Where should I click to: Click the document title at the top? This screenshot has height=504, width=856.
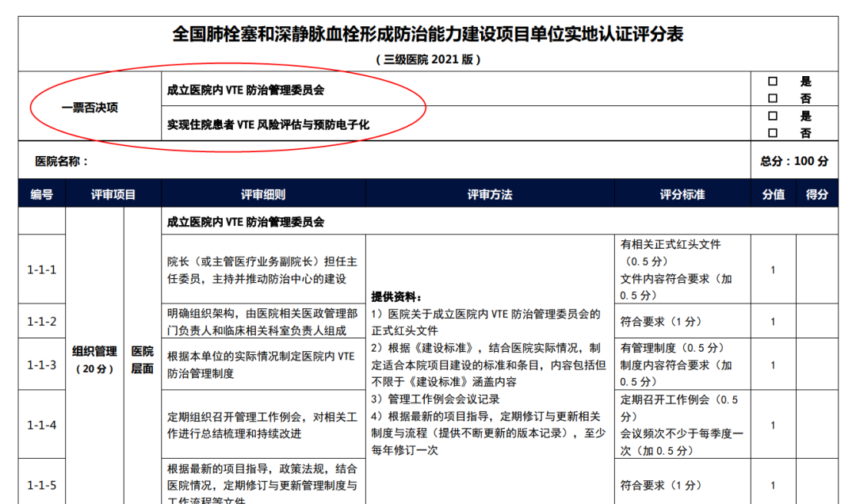pyautogui.click(x=428, y=34)
